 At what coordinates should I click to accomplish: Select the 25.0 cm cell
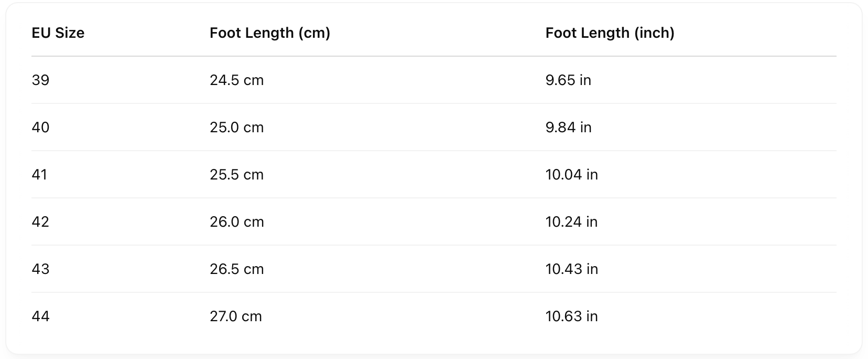pos(236,128)
